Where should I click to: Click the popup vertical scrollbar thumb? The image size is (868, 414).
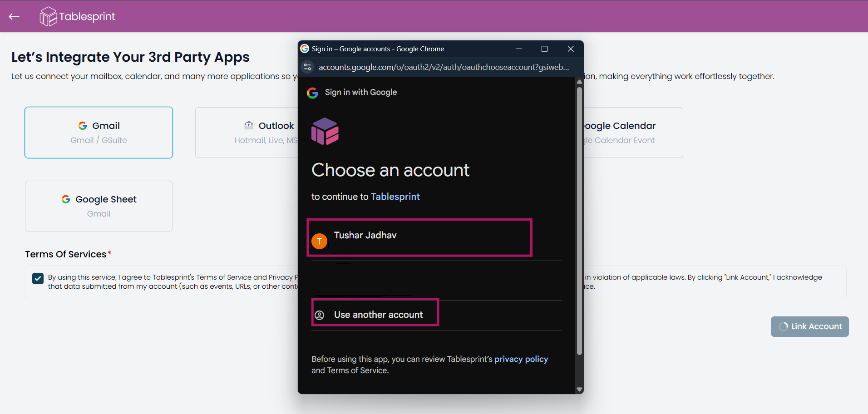point(579,221)
